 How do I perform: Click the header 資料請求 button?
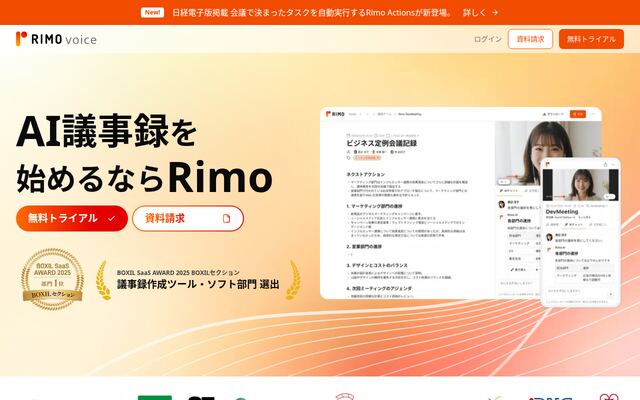(530, 39)
